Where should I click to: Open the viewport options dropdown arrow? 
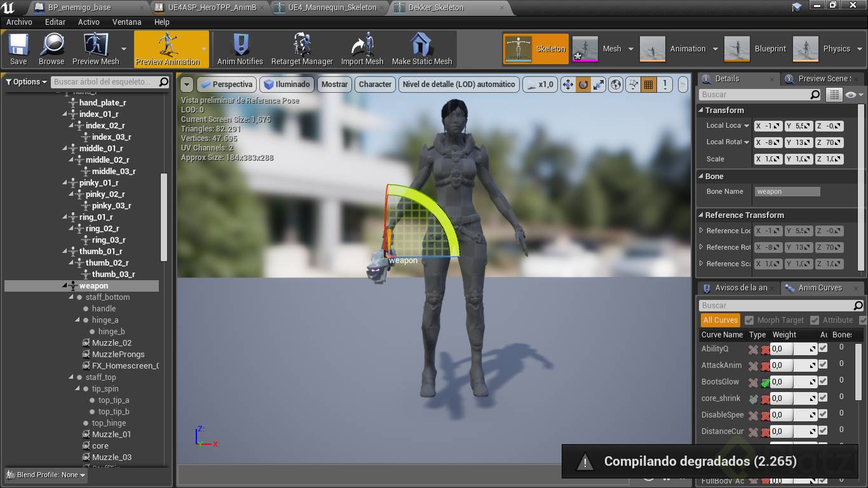point(186,85)
